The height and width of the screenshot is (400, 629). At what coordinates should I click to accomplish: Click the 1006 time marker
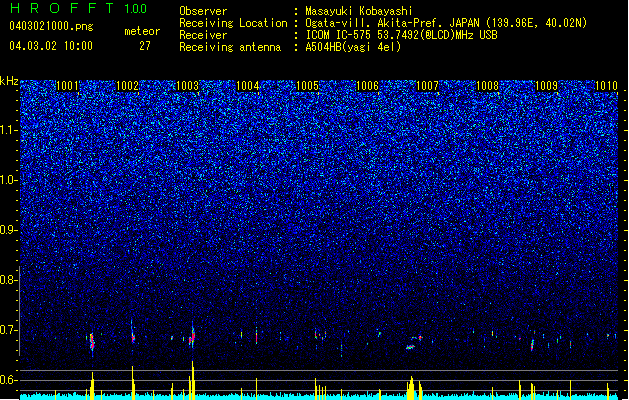pos(367,86)
